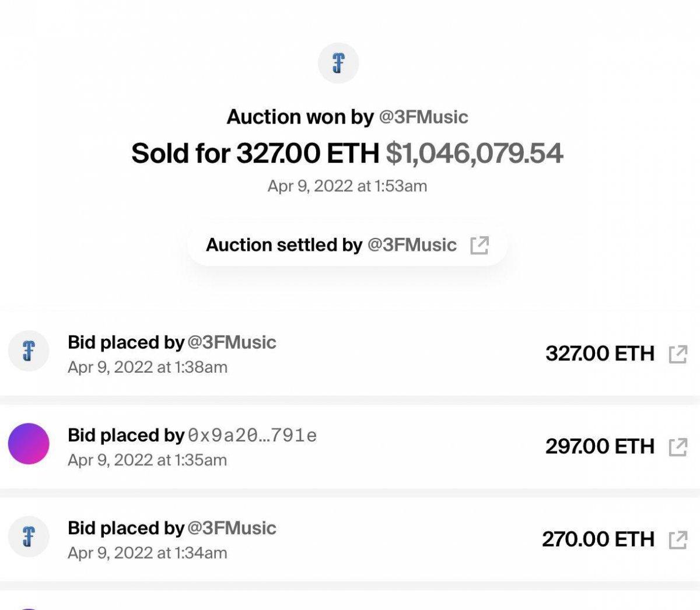Select the 297.00 ETH bid amount

[x=600, y=446]
